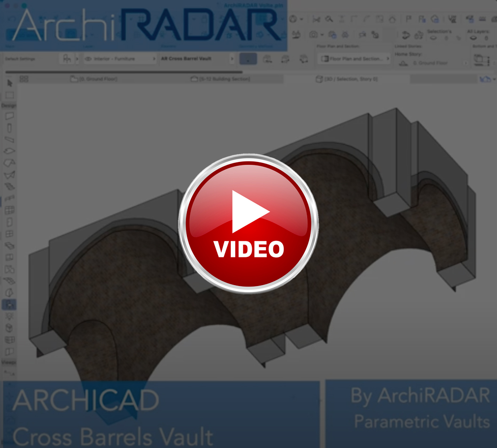Toggle the layer visibility eye icon
497x448 pixels.
88,59
